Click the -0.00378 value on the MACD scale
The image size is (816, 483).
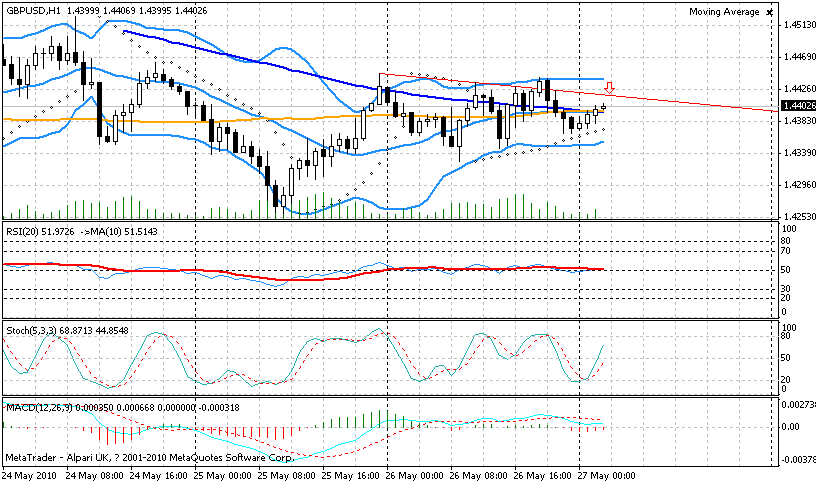[x=798, y=460]
